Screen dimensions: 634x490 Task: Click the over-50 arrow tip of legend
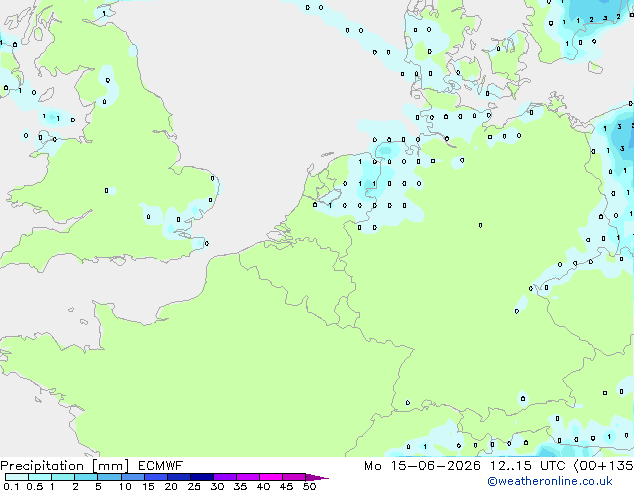coord(317,477)
